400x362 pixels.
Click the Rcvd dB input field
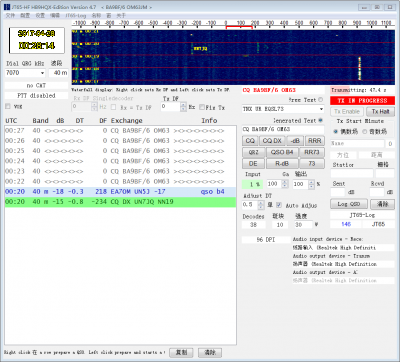pyautogui.click(x=377, y=192)
